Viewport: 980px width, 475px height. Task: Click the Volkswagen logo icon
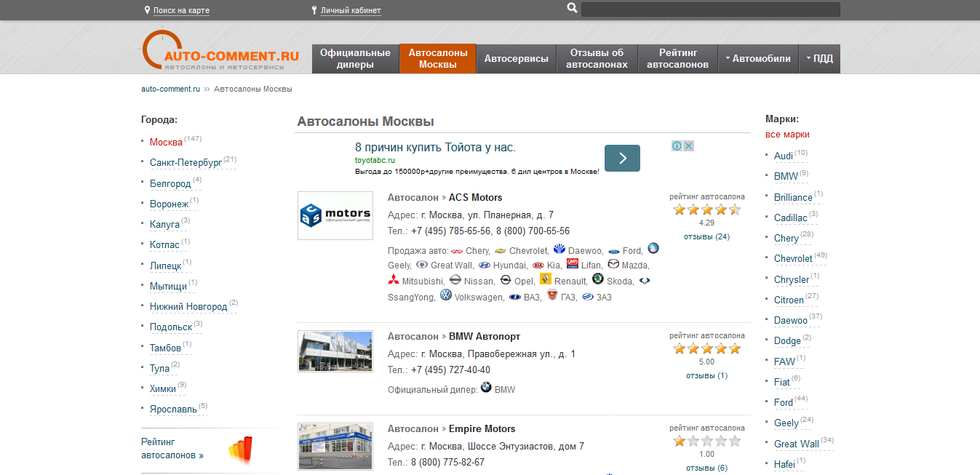point(446,295)
